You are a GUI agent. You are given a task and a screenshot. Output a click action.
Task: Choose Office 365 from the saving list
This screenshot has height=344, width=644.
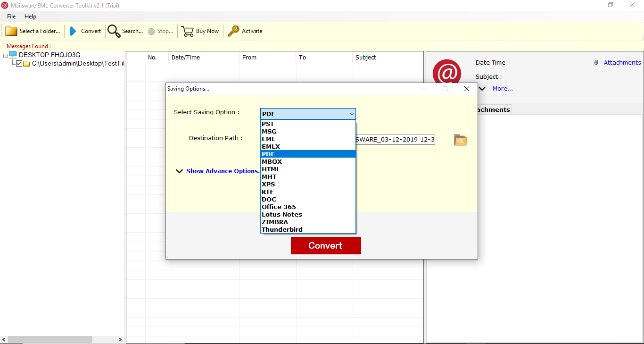pos(308,207)
